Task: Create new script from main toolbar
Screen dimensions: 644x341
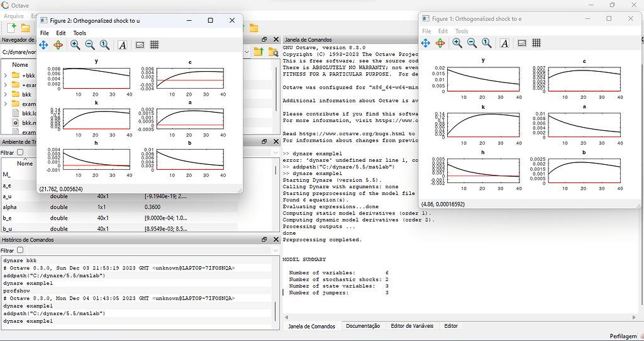Action: (11, 28)
